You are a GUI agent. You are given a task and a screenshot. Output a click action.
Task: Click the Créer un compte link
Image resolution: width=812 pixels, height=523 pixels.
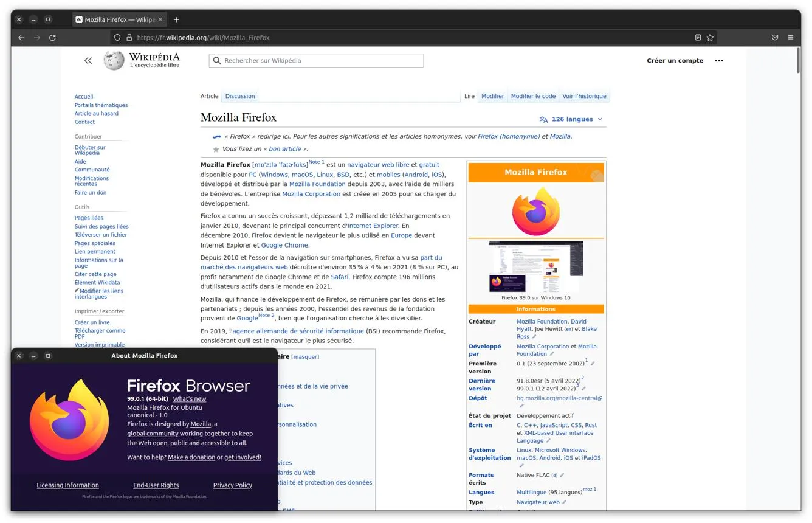pos(675,61)
